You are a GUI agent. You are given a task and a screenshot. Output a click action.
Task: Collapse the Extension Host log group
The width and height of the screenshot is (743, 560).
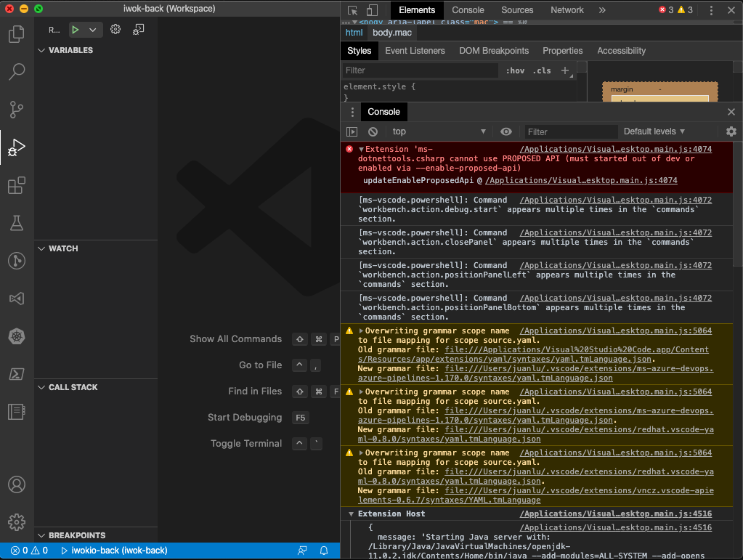point(351,514)
